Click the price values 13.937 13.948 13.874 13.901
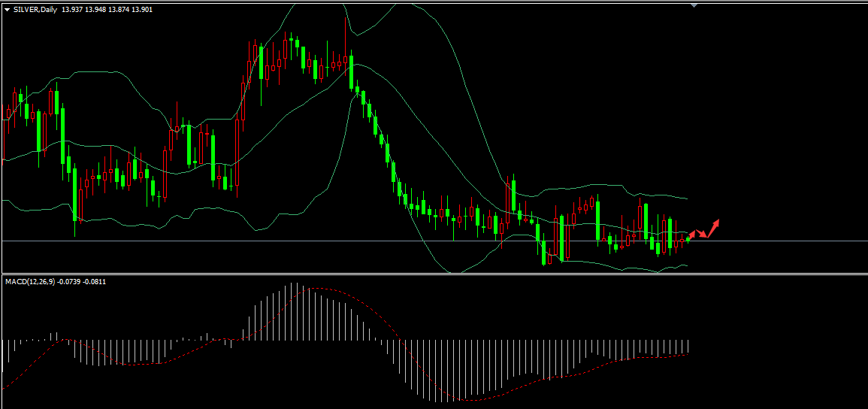 [107, 10]
